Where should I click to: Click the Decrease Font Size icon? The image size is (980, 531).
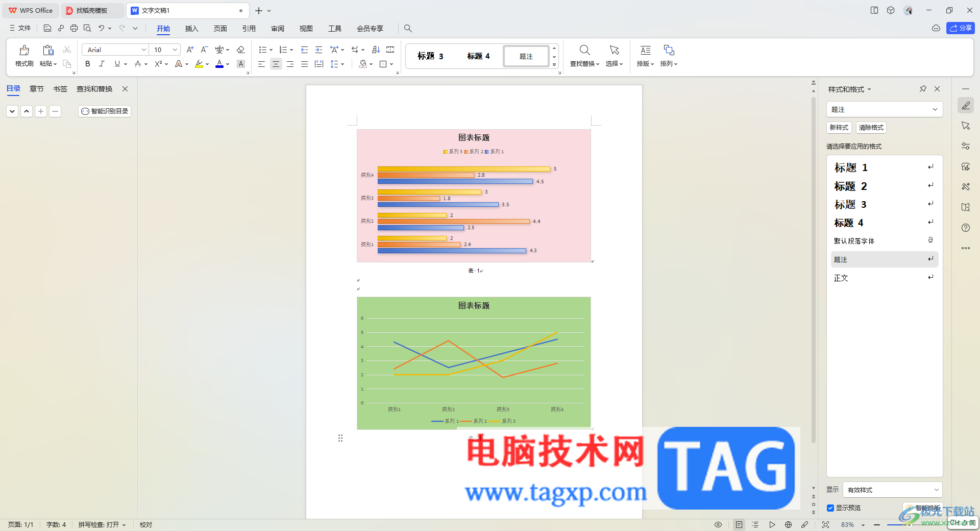(x=204, y=50)
